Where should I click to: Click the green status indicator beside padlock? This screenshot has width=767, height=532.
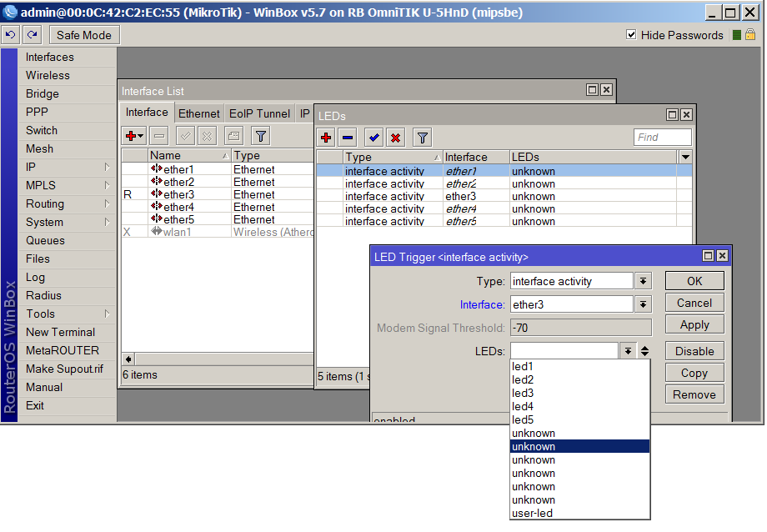737,35
